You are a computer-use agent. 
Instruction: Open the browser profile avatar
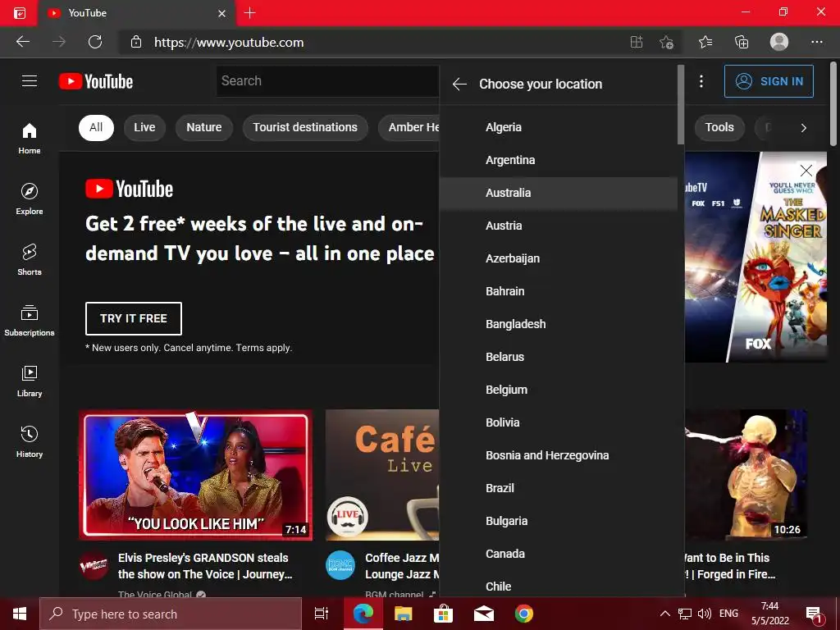coord(779,42)
